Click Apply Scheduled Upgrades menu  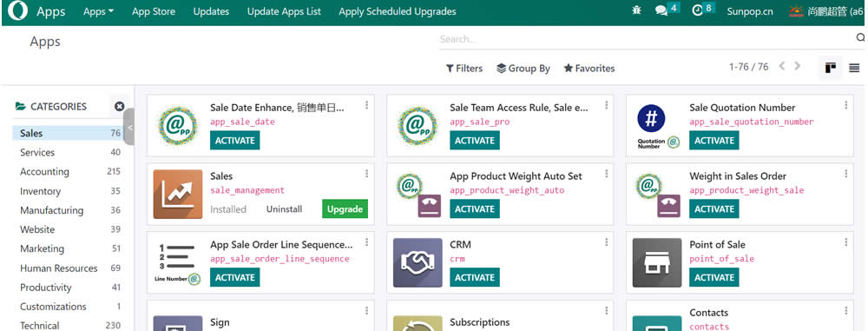(398, 11)
